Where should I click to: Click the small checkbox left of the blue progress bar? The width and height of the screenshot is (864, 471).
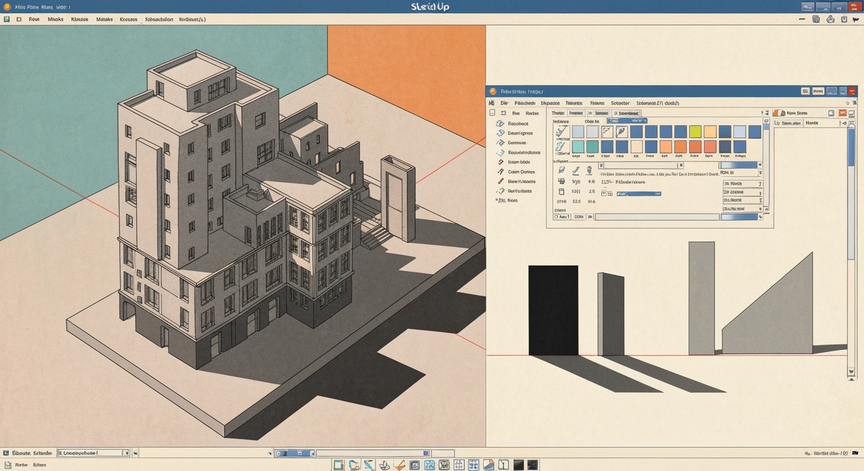pyautogui.click(x=604, y=194)
